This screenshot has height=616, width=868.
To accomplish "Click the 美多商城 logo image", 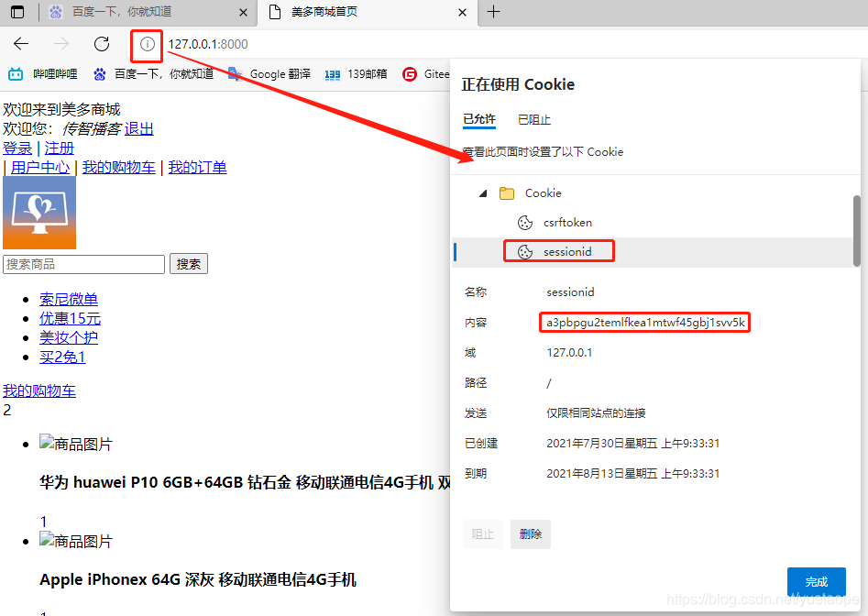I will pyautogui.click(x=39, y=213).
